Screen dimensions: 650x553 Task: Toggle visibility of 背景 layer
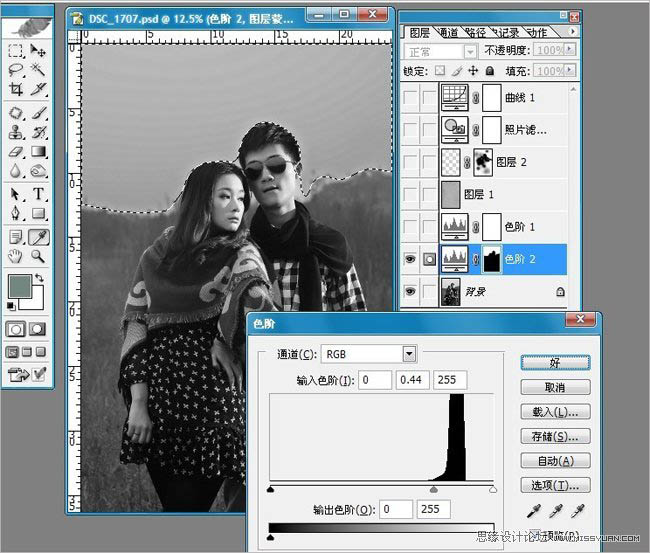410,291
